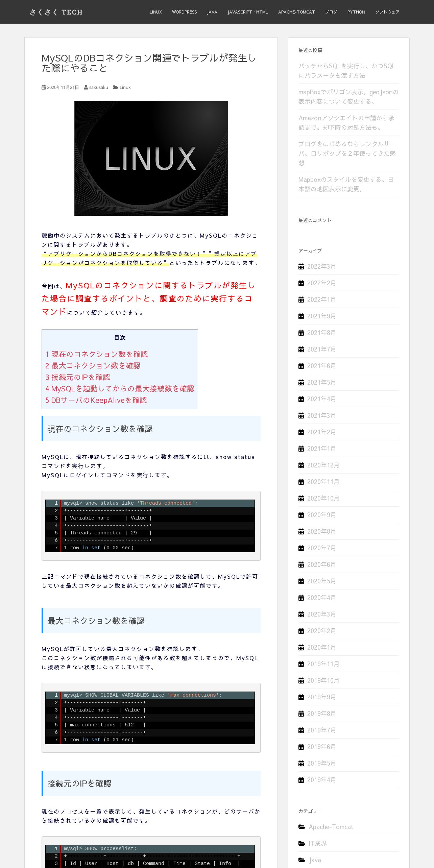This screenshot has width=434, height=868.
Task: Jump to 5 DBサーバのKeepAliveを確認
Action: point(96,400)
